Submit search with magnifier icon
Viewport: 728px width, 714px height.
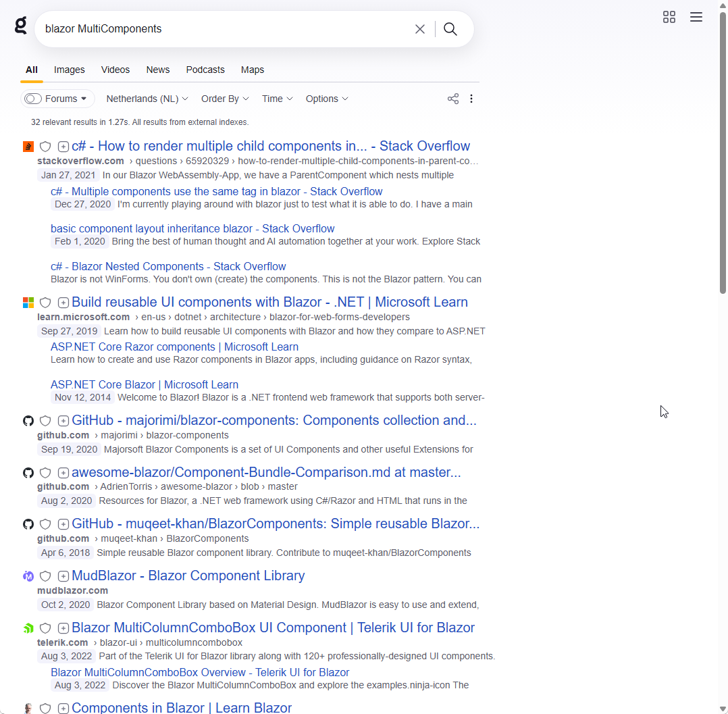(450, 29)
